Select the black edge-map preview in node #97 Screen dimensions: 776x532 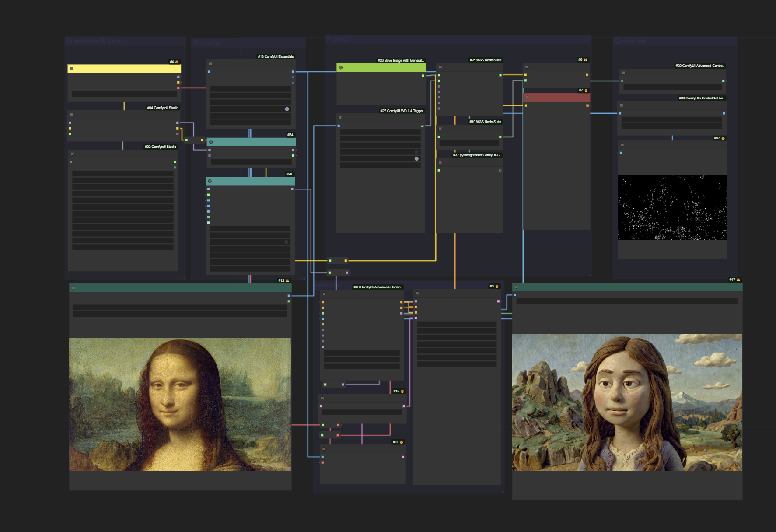[672, 207]
